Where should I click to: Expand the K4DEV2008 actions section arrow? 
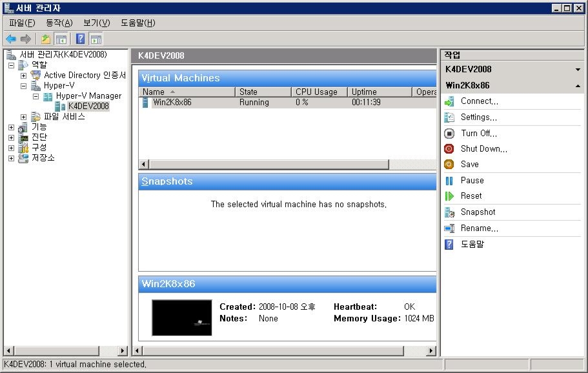coord(578,69)
